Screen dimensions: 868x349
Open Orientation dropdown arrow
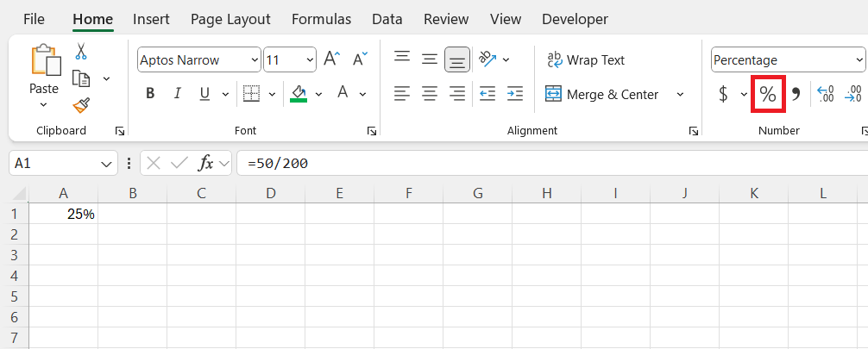point(506,59)
